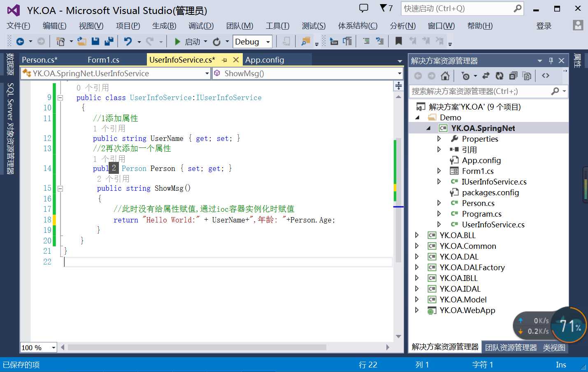
Task: Click the View Code angle-brackets icon
Action: pos(546,76)
